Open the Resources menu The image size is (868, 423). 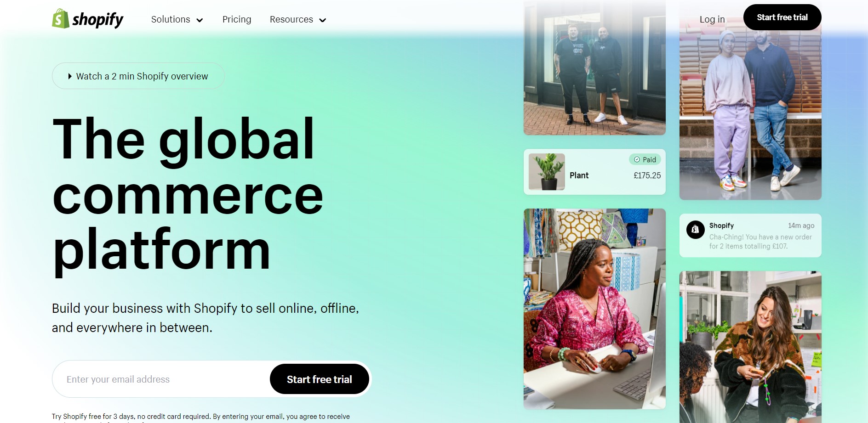click(x=298, y=19)
